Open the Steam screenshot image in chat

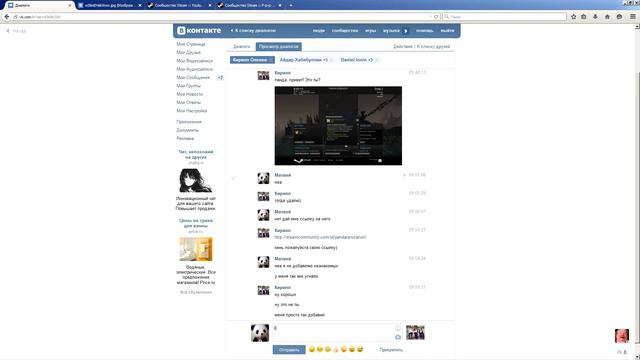coord(338,126)
